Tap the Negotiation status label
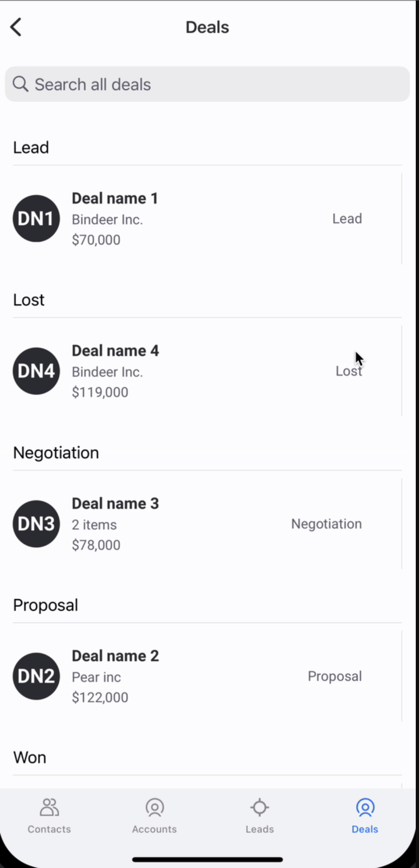 326,524
